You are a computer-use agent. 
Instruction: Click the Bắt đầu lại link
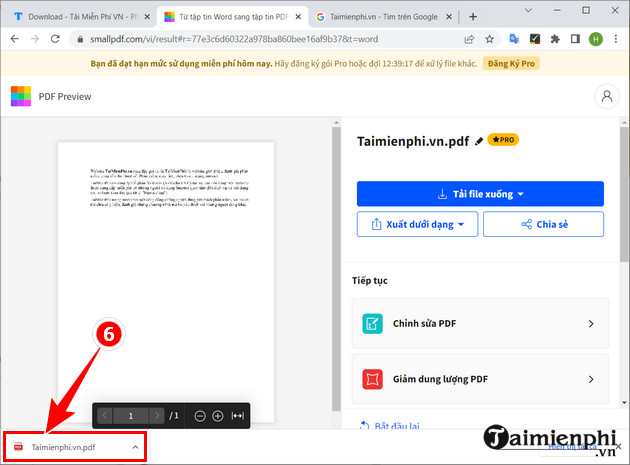(390, 426)
